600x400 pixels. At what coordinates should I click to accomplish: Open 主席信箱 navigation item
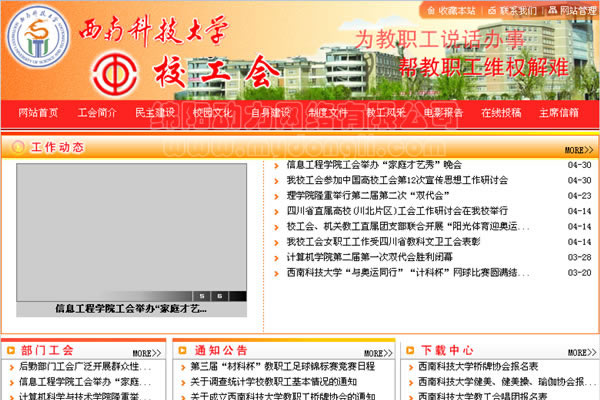(559, 113)
